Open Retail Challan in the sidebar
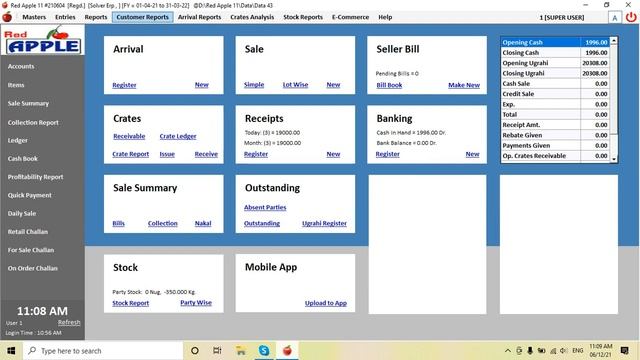The width and height of the screenshot is (640, 360). pos(28,231)
